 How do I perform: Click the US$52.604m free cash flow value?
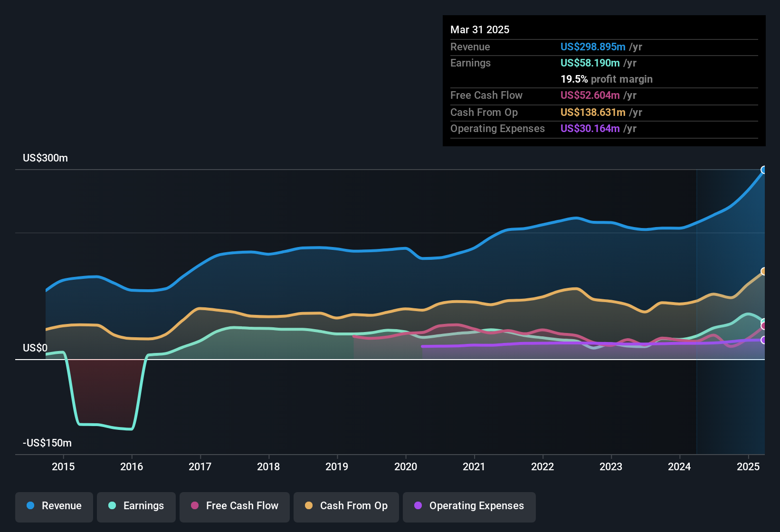[590, 95]
